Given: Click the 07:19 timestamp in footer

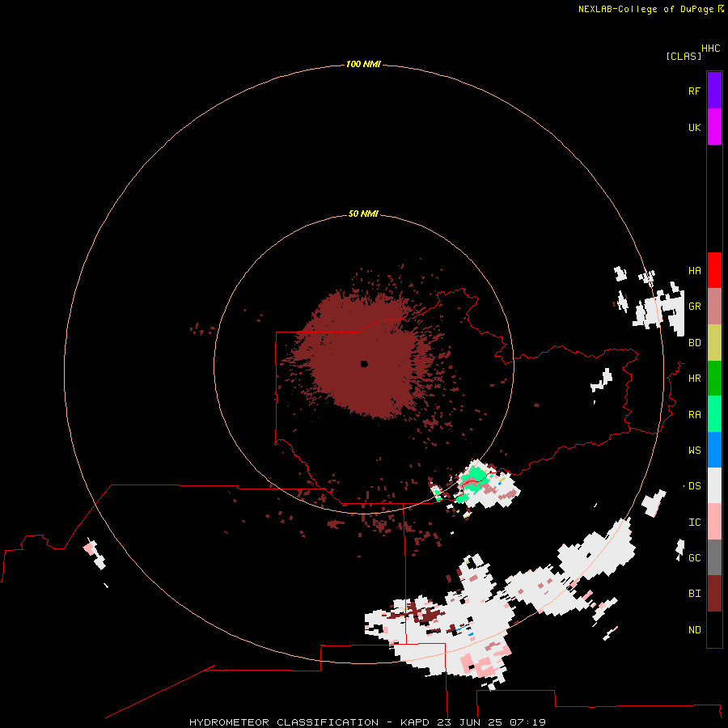Looking at the screenshot, I should coord(527,722).
